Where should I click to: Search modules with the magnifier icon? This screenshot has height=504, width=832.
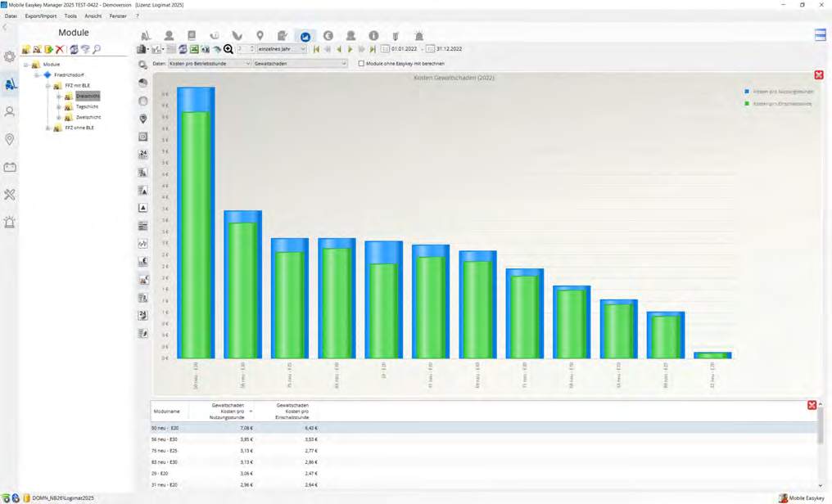point(97,49)
